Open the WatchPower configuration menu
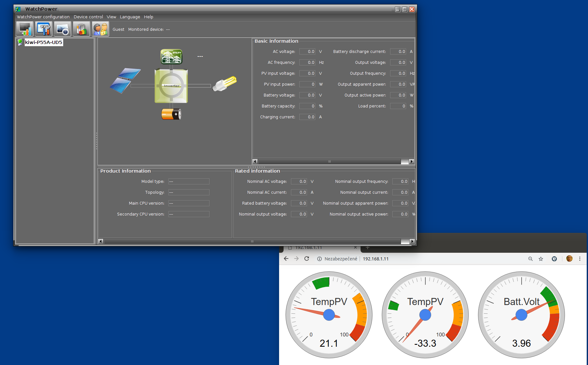 (43, 17)
